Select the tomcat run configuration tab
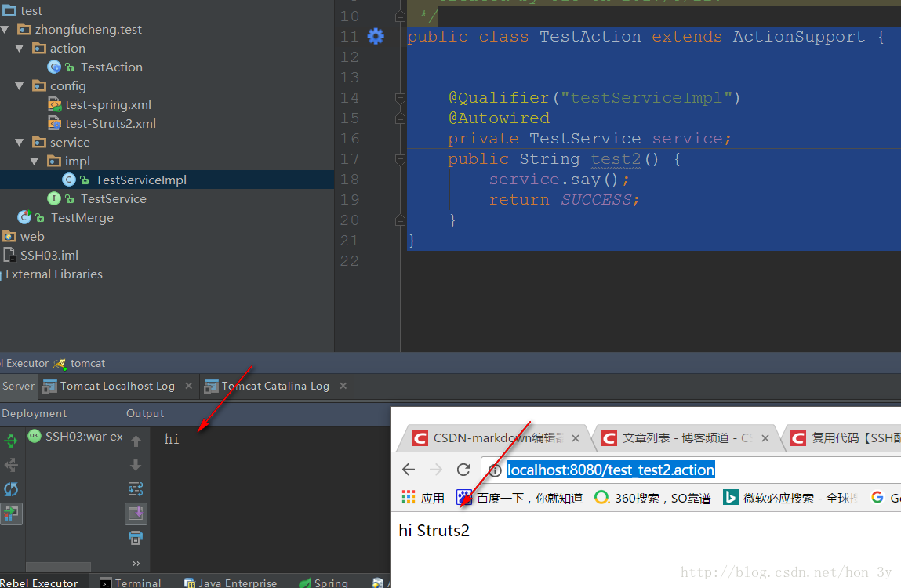The height and width of the screenshot is (588, 901). [x=79, y=363]
